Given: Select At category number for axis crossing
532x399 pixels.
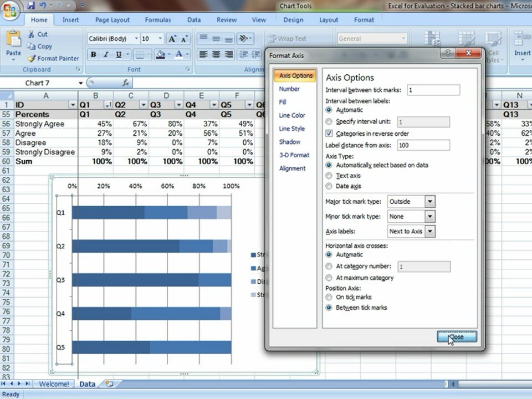Looking at the screenshot, I should pyautogui.click(x=329, y=267).
